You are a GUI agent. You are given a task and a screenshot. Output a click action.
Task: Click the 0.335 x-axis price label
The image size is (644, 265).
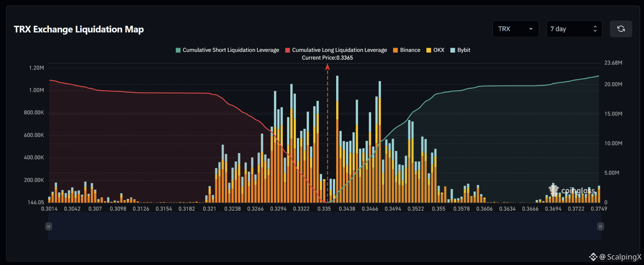(324, 209)
